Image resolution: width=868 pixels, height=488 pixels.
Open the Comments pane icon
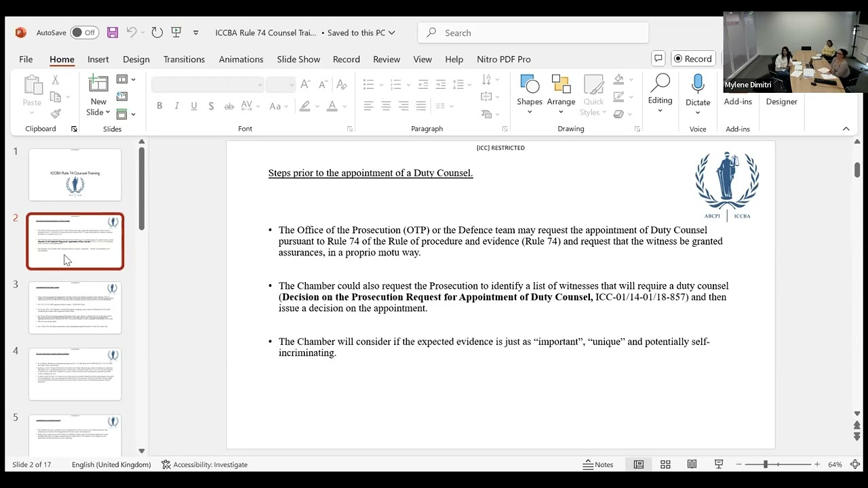[x=658, y=59]
